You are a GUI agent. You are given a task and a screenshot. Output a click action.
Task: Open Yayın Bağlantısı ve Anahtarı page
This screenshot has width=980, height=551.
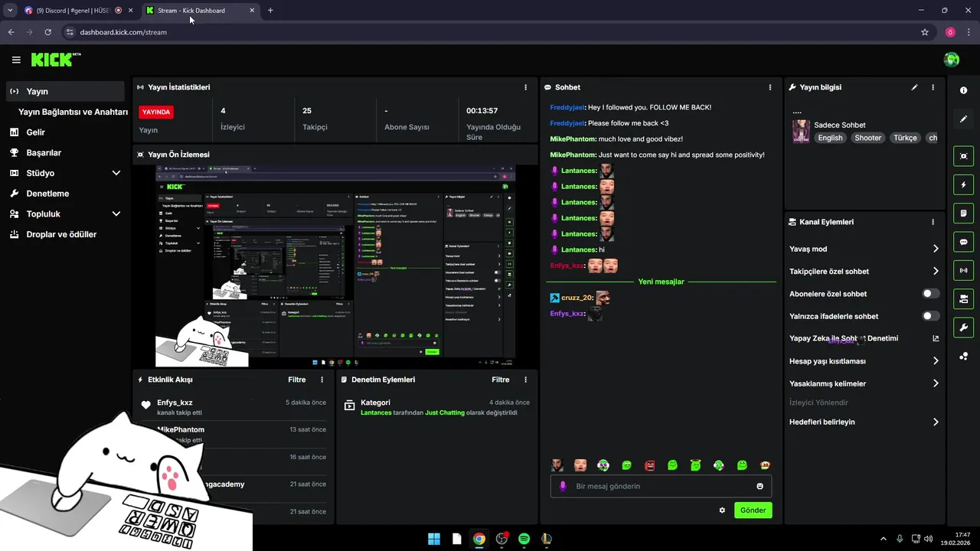point(73,112)
